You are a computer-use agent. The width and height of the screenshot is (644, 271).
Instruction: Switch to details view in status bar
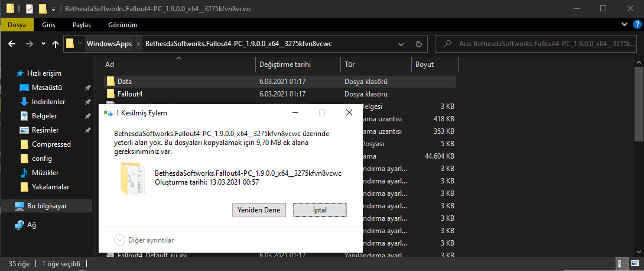point(620,263)
